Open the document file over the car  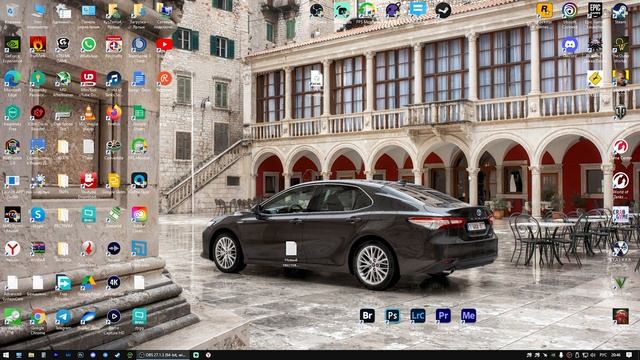[x=291, y=248]
